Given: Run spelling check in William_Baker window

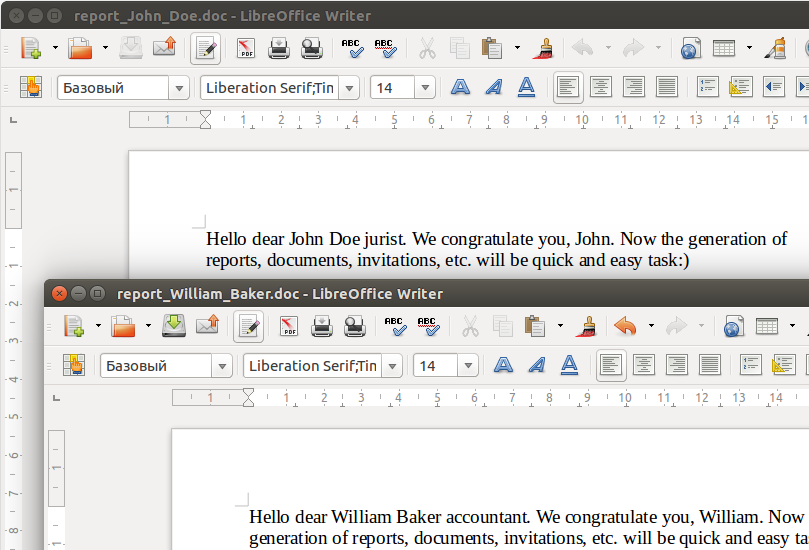Looking at the screenshot, I should (x=396, y=327).
